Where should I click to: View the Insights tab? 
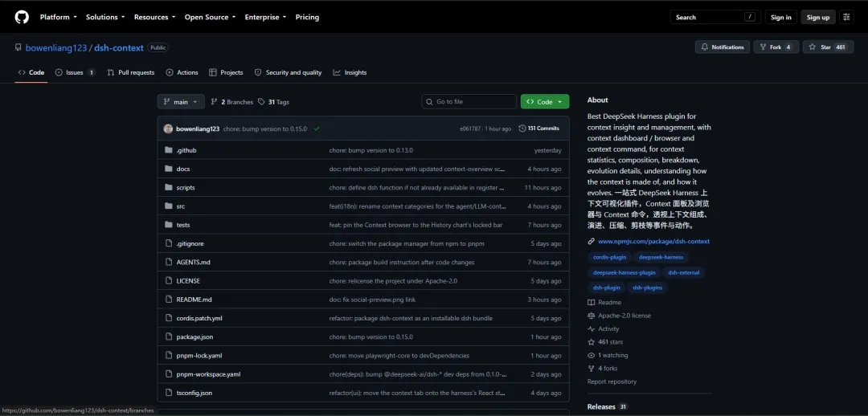(x=350, y=72)
